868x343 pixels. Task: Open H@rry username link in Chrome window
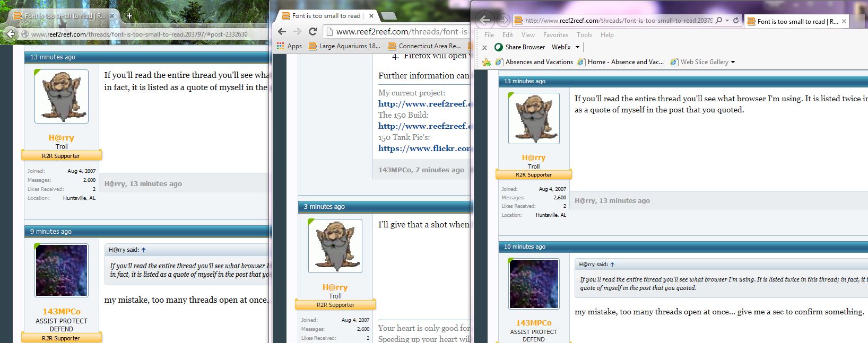tap(335, 287)
